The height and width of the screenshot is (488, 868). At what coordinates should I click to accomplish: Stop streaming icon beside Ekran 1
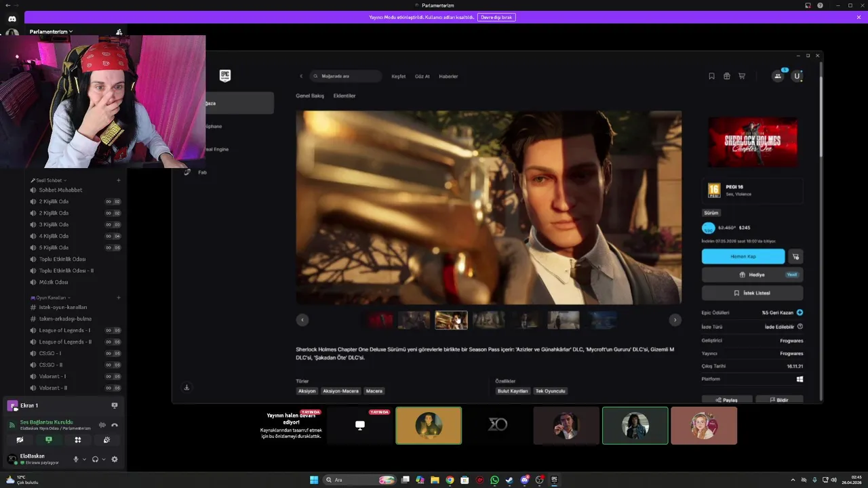(115, 405)
